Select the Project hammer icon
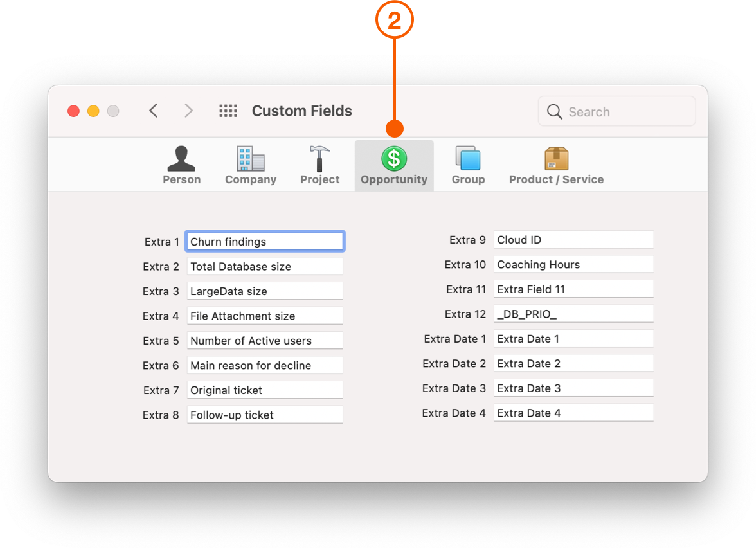 (319, 159)
